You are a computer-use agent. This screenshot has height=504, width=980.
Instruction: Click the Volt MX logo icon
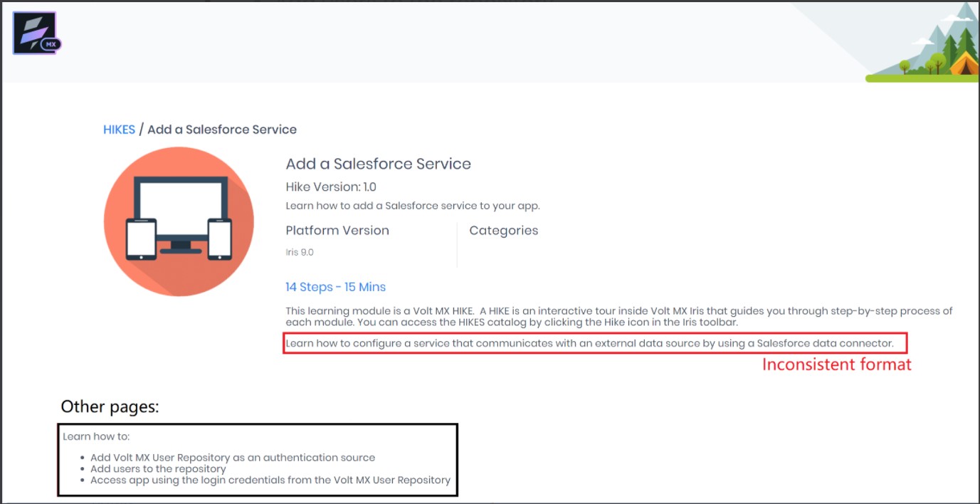coord(37,33)
